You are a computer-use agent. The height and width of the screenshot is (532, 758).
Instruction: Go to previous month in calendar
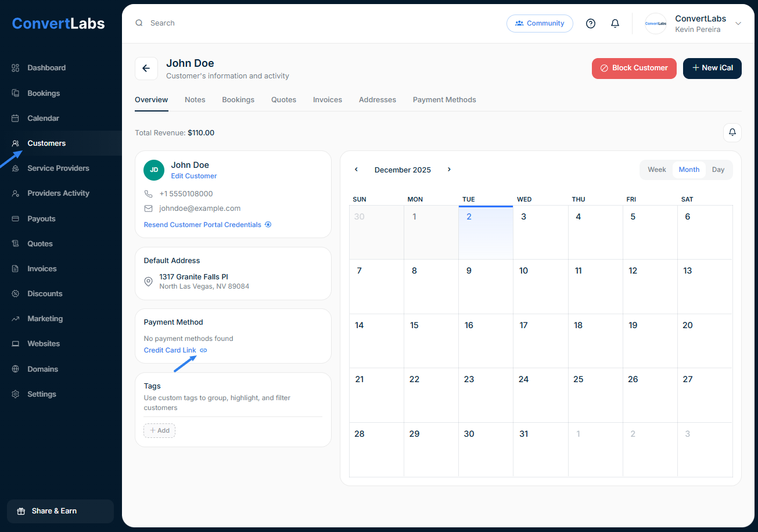click(356, 170)
